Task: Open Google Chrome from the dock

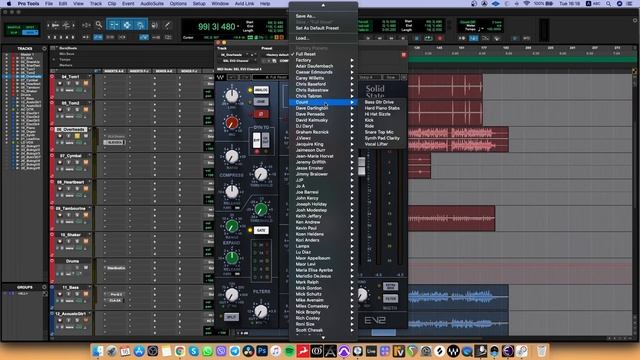Action: 180,351
